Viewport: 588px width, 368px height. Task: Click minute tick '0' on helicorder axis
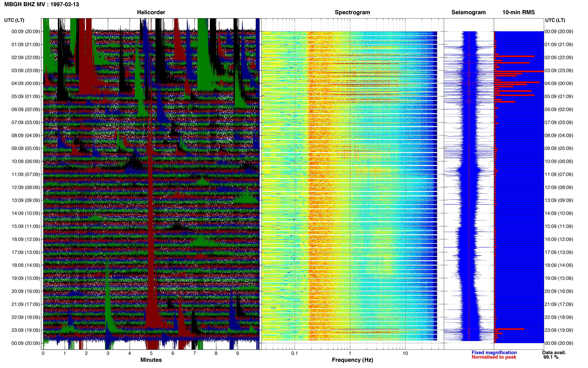click(x=43, y=353)
